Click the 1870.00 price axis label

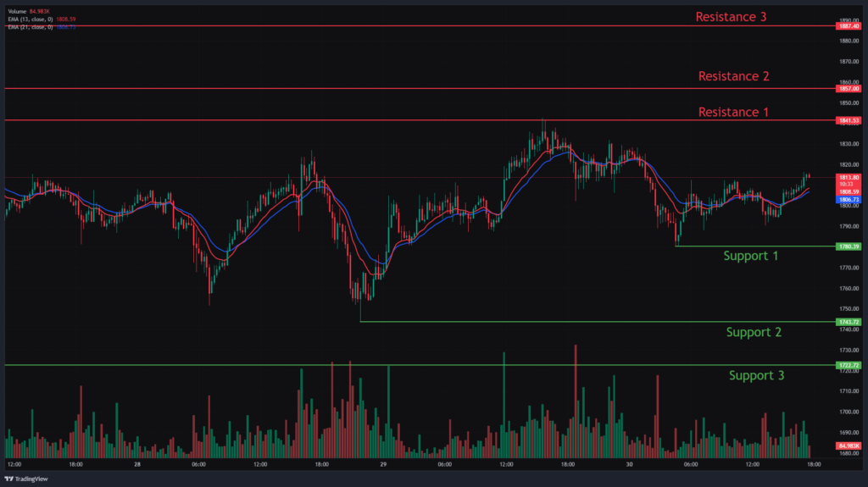point(849,62)
